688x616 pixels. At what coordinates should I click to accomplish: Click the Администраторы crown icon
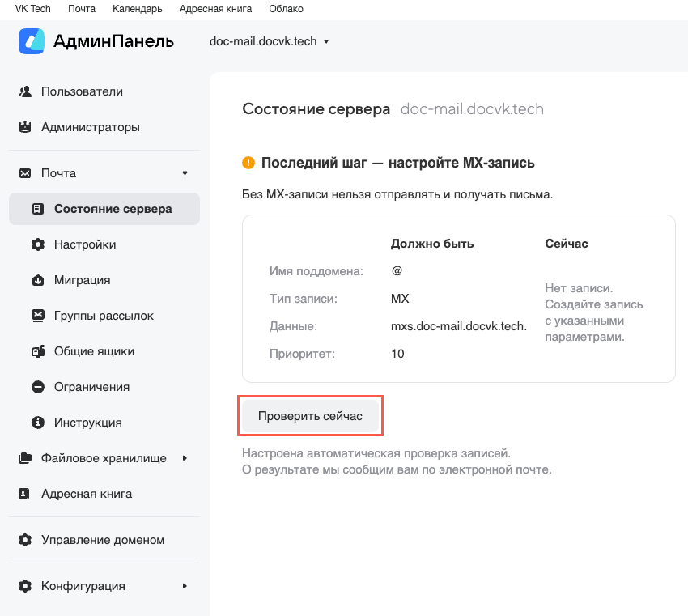(x=25, y=127)
